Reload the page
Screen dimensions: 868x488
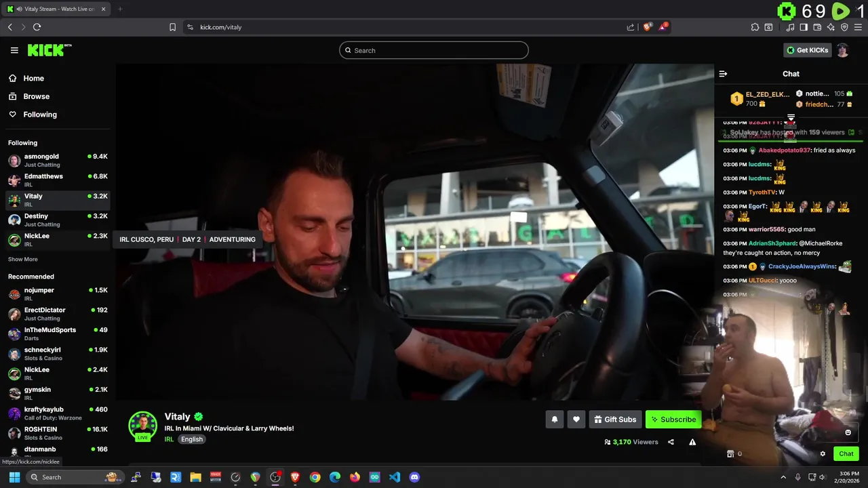coord(37,27)
